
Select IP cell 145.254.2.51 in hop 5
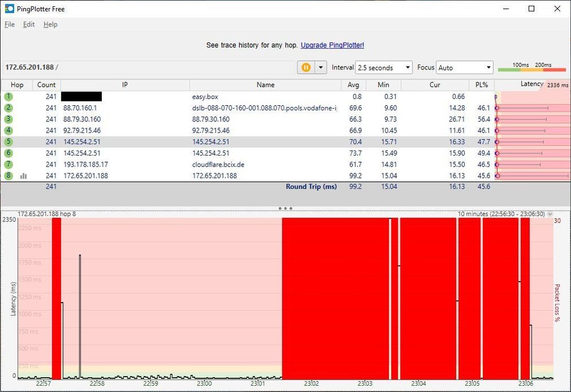(x=82, y=142)
